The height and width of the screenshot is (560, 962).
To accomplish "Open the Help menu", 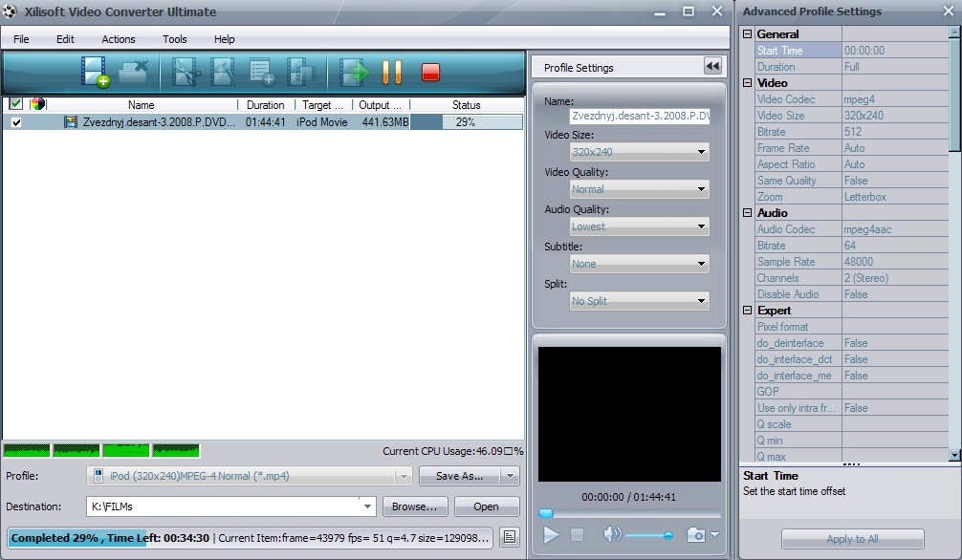I will tap(224, 38).
